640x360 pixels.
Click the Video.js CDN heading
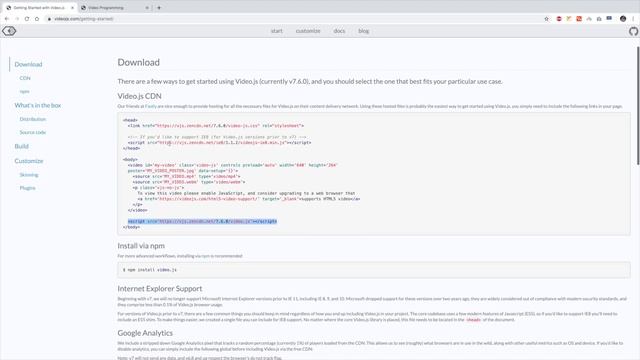[x=139, y=96]
